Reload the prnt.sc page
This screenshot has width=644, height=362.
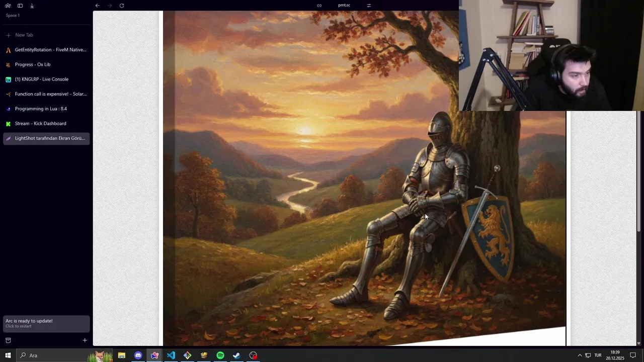point(122,6)
